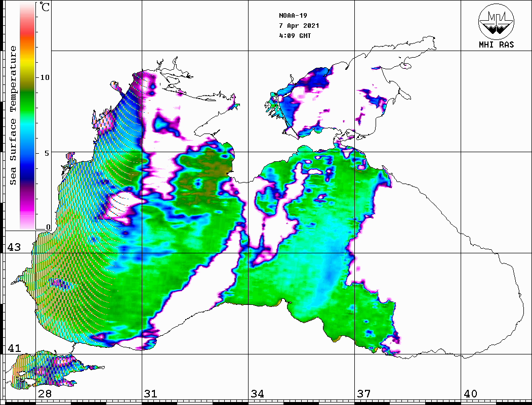Viewport: 532px width, 405px height.
Task: Click longitude label '31'
Action: click(151, 394)
